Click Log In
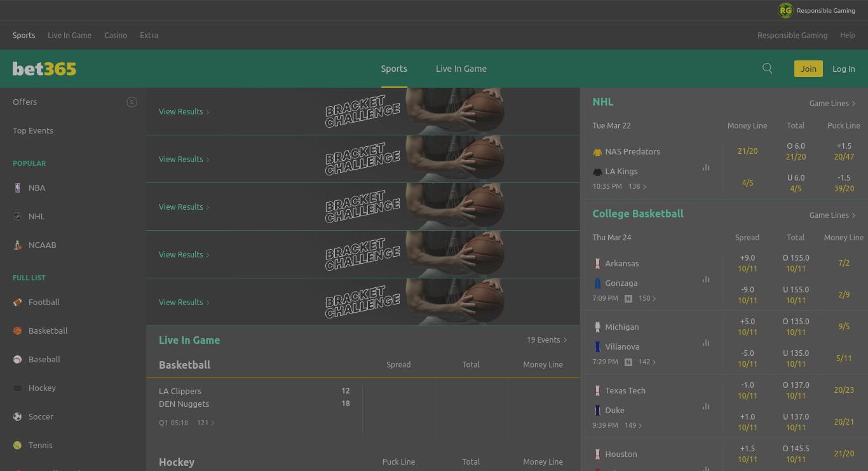This screenshot has height=471, width=868. pos(844,69)
